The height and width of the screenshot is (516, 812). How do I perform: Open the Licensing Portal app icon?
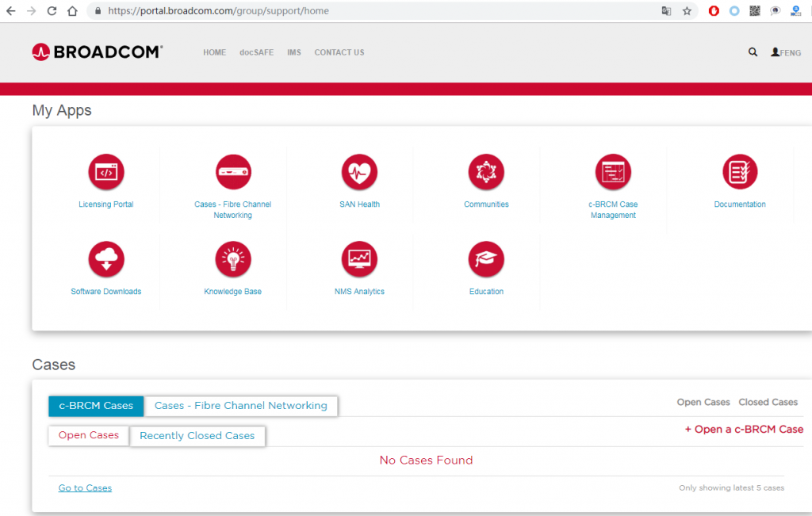click(106, 172)
